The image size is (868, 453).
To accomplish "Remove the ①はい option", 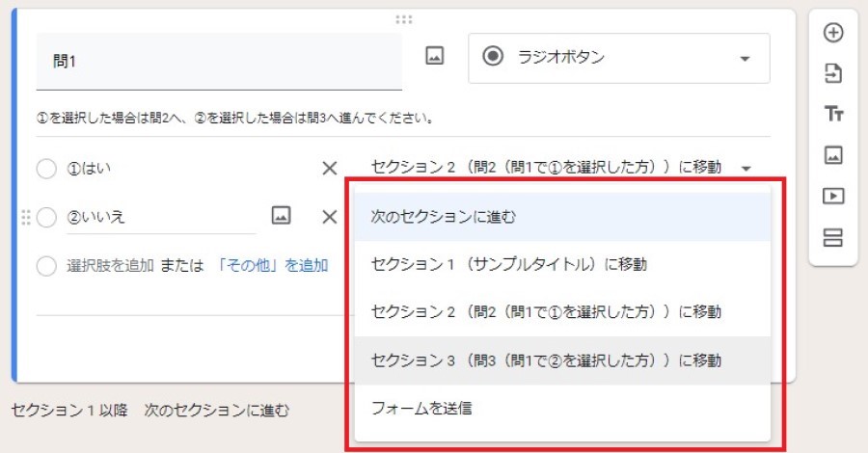I will click(x=330, y=169).
